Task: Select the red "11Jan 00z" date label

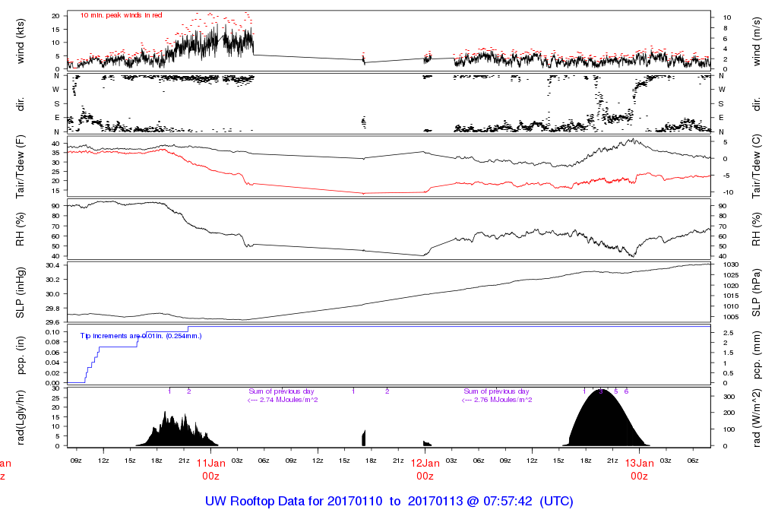Action: [x=211, y=470]
